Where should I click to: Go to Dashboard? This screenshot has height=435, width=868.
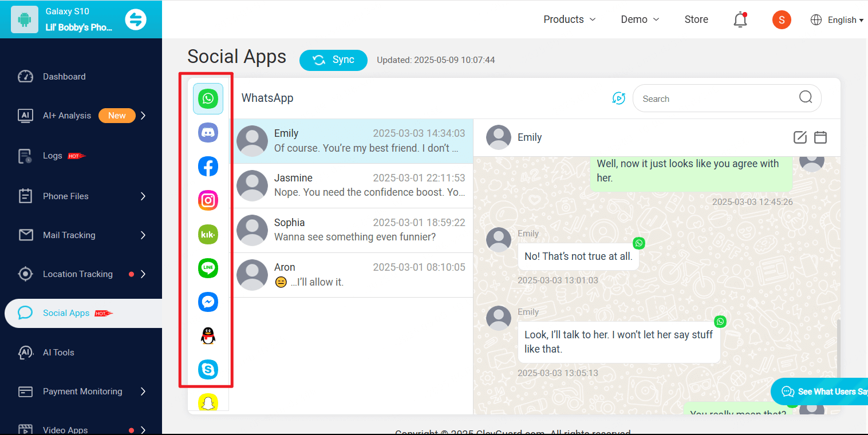64,76
